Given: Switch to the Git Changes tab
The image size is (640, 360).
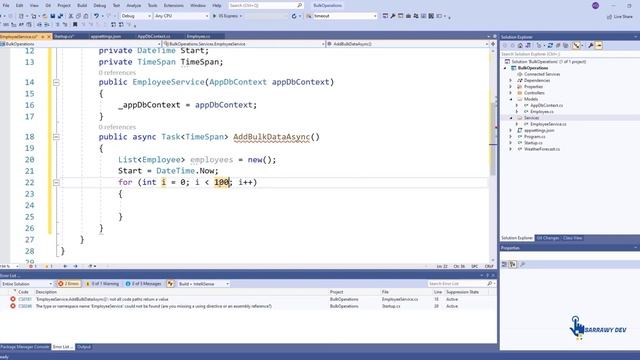Looking at the screenshot, I should click(x=548, y=238).
